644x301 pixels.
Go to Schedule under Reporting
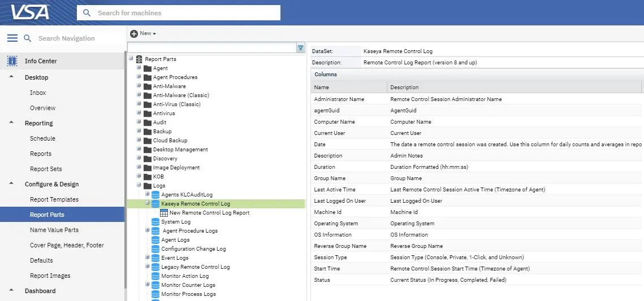42,138
